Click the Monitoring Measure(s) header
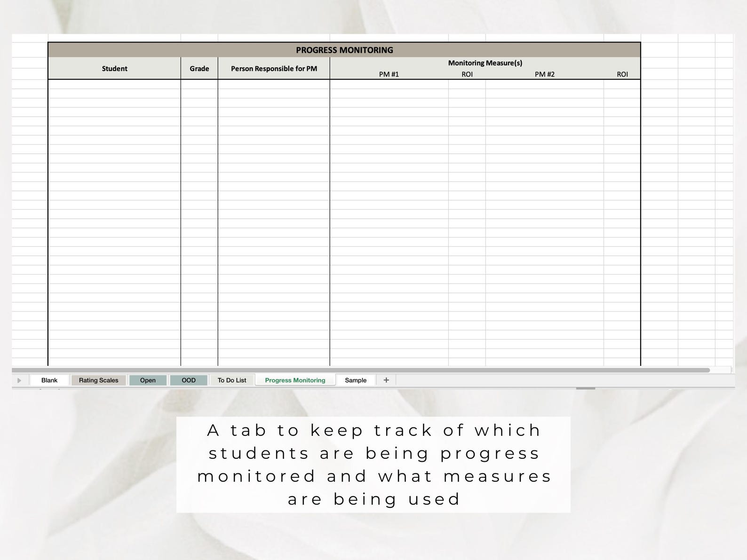 coord(485,63)
